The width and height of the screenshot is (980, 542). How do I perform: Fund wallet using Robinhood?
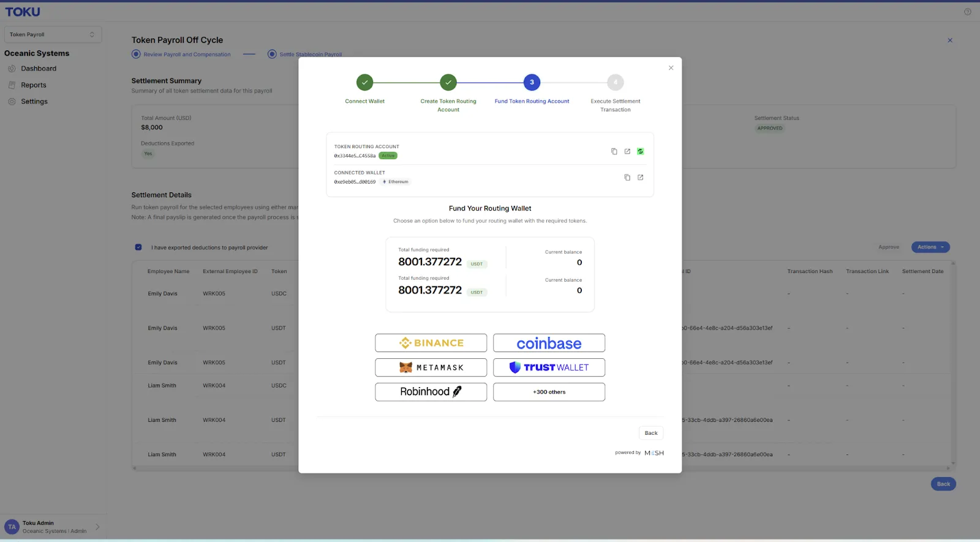point(431,392)
